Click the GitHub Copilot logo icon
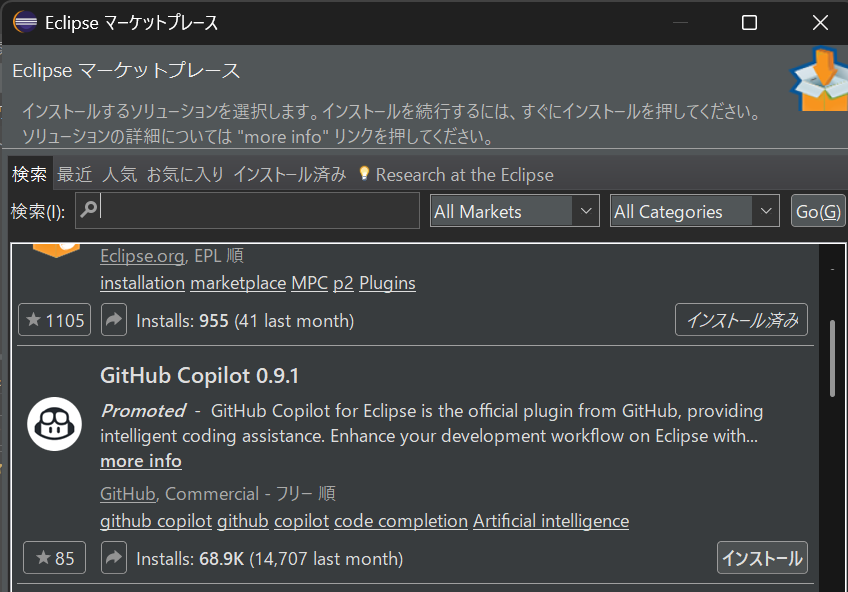 pyautogui.click(x=54, y=422)
